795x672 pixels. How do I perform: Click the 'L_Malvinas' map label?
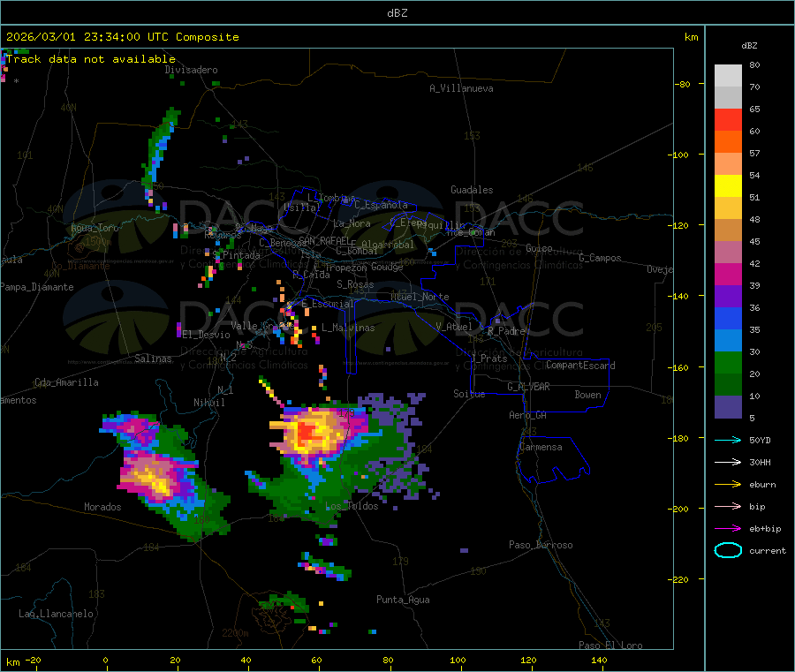(348, 328)
